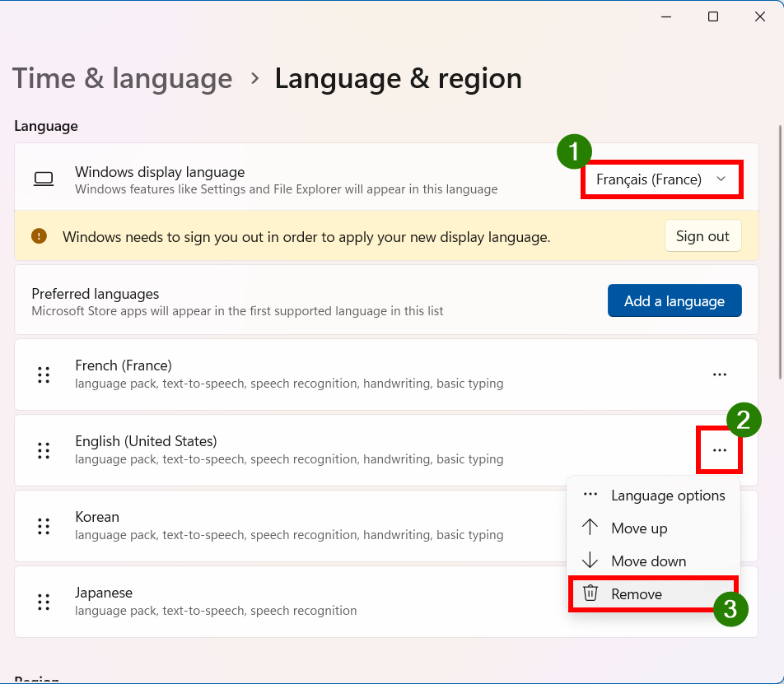Screen dimensions: 784x684
Task: Click the drag handle for Japanese
Action: point(44,602)
